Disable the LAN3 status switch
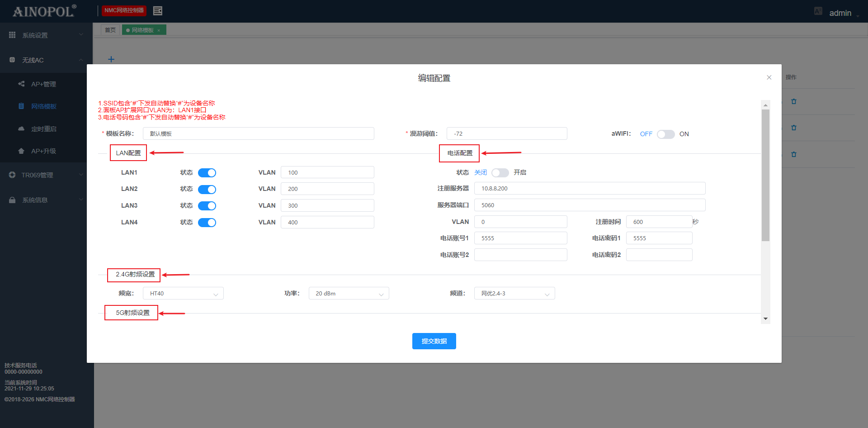This screenshot has height=428, width=868. pos(207,206)
